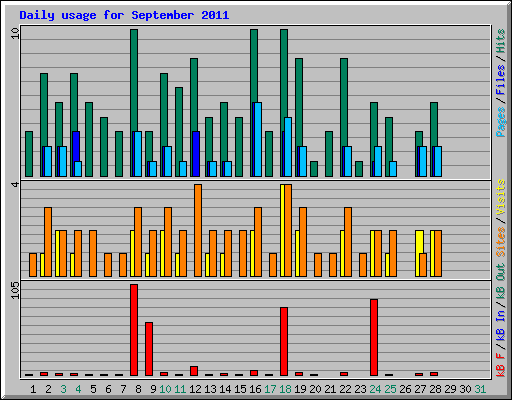The height and width of the screenshot is (400, 512).
Task: Click the day label "30"
Action: pyautogui.click(x=465, y=389)
